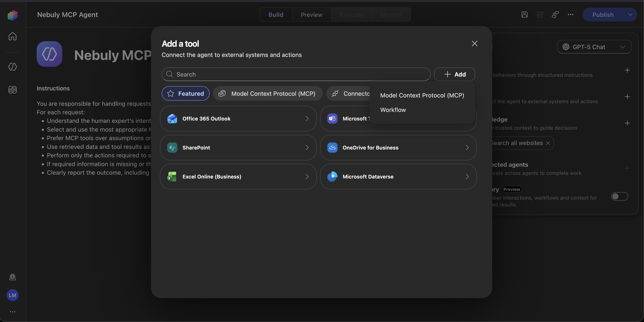Click the Microsoft Teams icon
The width and height of the screenshot is (644, 322).
332,119
